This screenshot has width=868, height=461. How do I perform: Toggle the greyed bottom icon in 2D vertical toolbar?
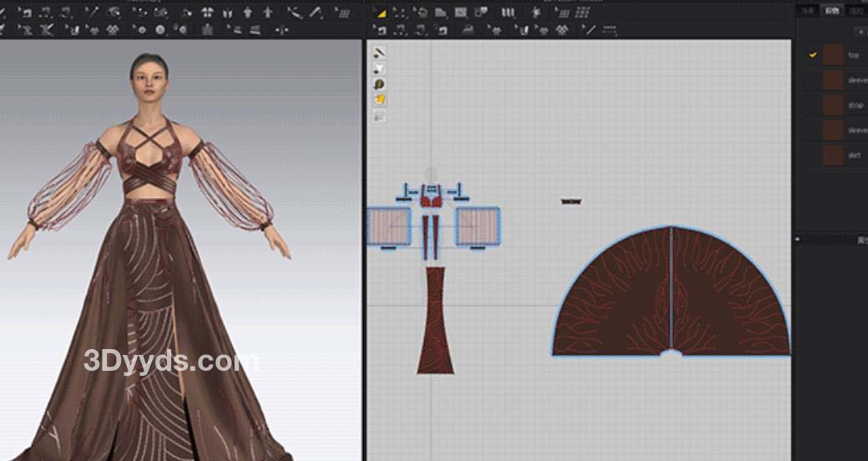coord(380,116)
